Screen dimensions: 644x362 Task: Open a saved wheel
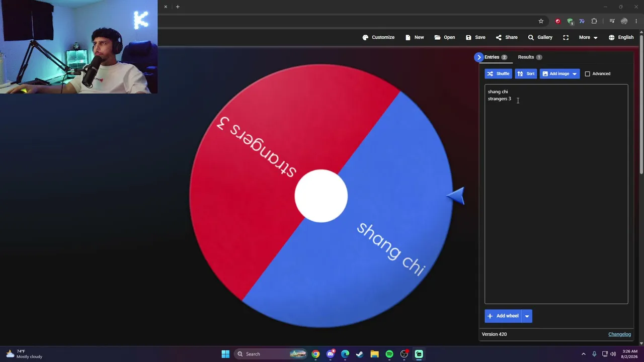[445, 37]
